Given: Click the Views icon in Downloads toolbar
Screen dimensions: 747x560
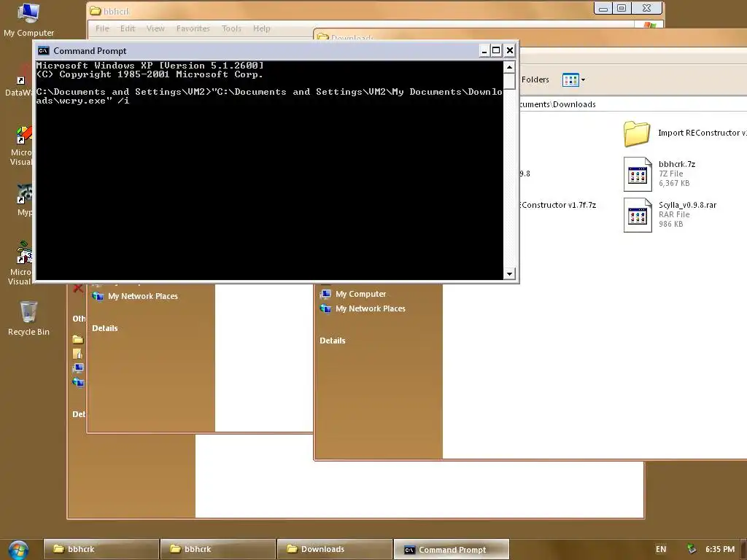Looking at the screenshot, I should pyautogui.click(x=570, y=79).
